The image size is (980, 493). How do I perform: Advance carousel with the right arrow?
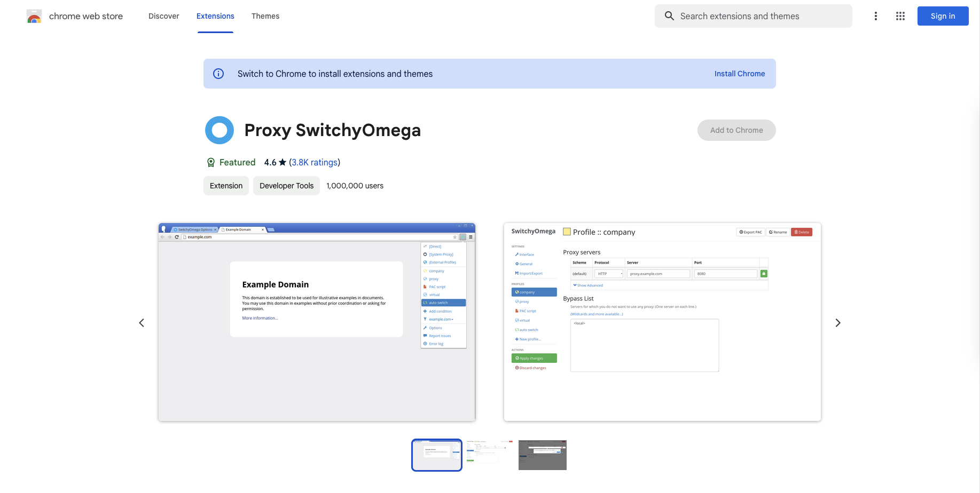click(x=838, y=323)
